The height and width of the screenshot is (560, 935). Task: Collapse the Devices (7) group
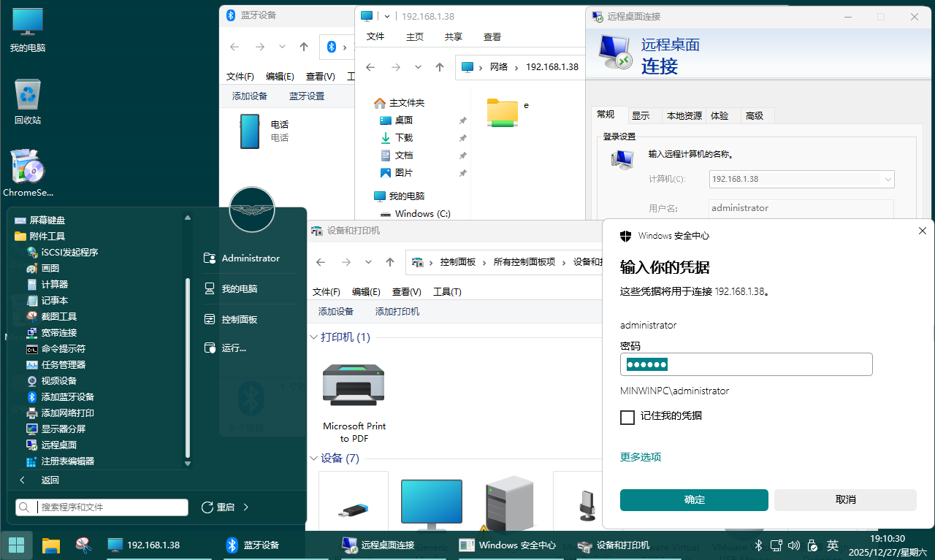pyautogui.click(x=314, y=459)
